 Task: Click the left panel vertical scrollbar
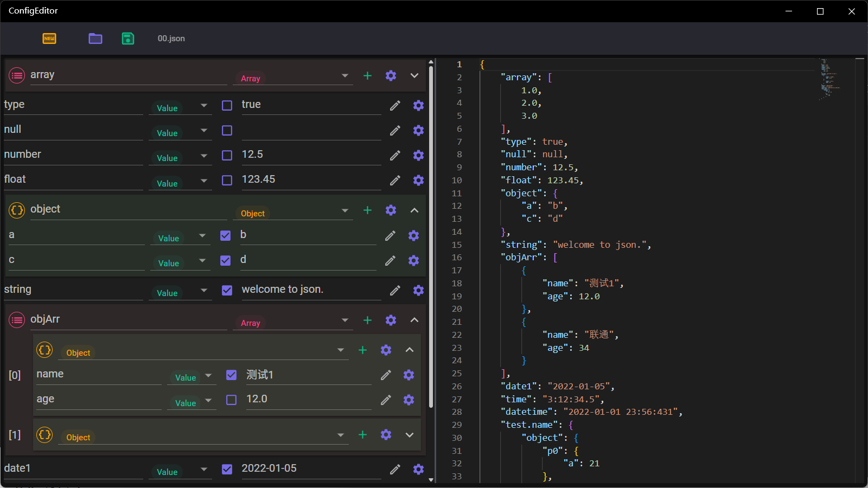[431, 239]
